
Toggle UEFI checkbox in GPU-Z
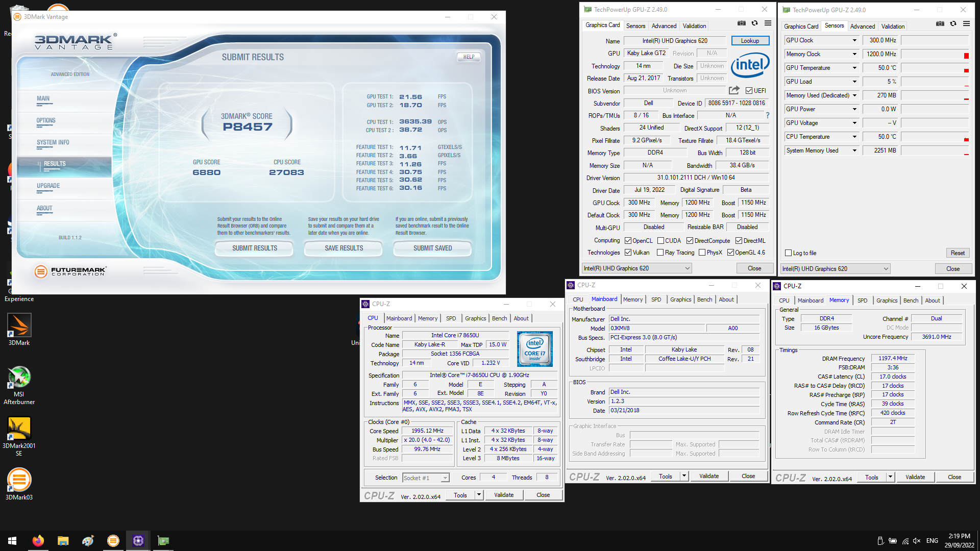coord(749,91)
